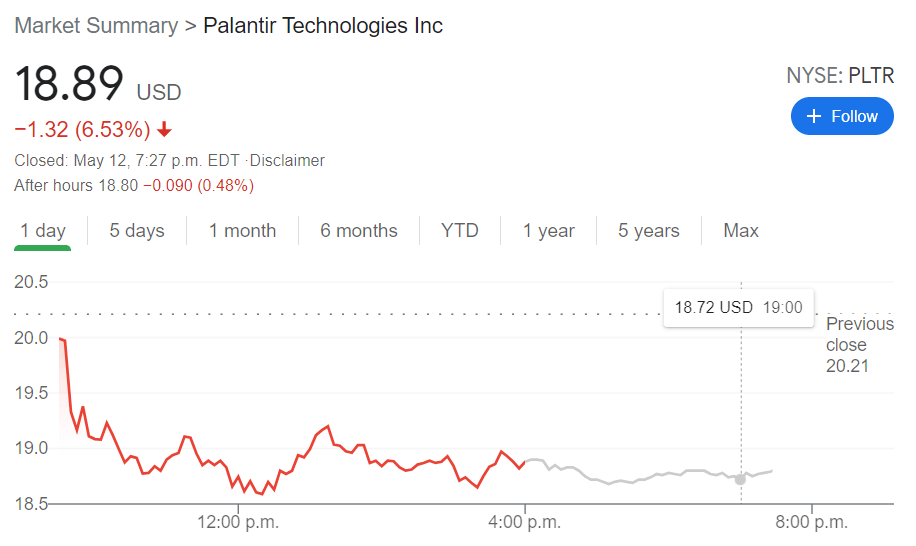Click the plus icon on Follow button
This screenshot has width=916, height=546.
[813, 117]
